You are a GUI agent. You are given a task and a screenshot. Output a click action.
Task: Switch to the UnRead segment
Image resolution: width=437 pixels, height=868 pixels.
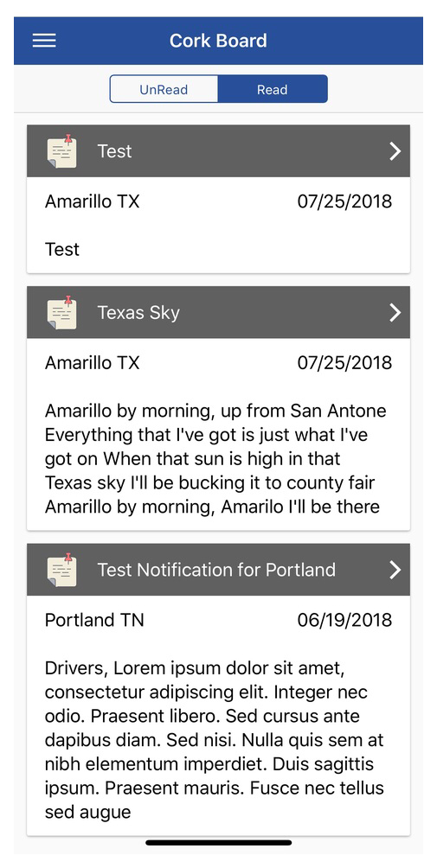(164, 89)
